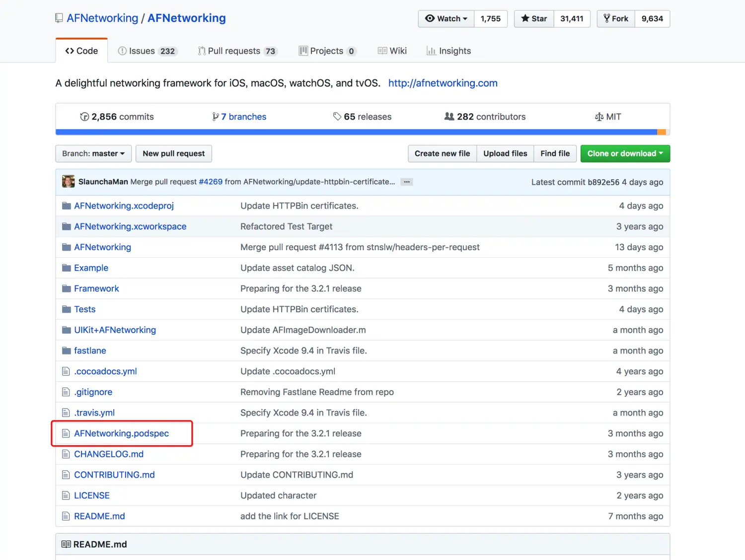Click the language breakdown color bar
The height and width of the screenshot is (560, 745).
click(x=363, y=132)
